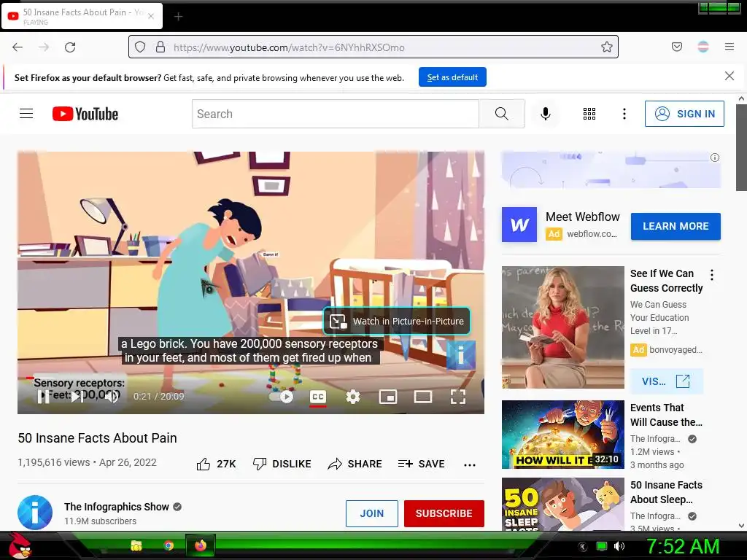Open the YouTube guide hamburger menu
Image resolution: width=747 pixels, height=560 pixels.
coord(26,114)
